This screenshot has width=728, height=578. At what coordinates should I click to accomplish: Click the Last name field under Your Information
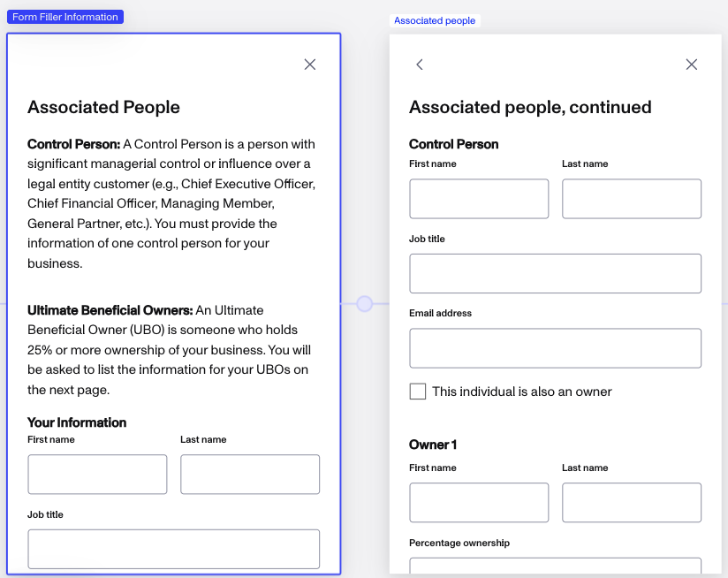tap(249, 475)
